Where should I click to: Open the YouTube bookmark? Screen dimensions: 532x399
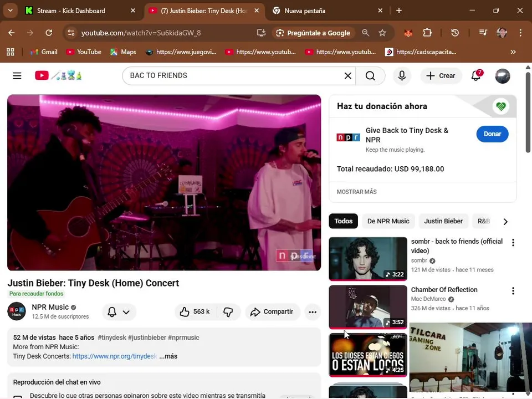[x=84, y=52]
